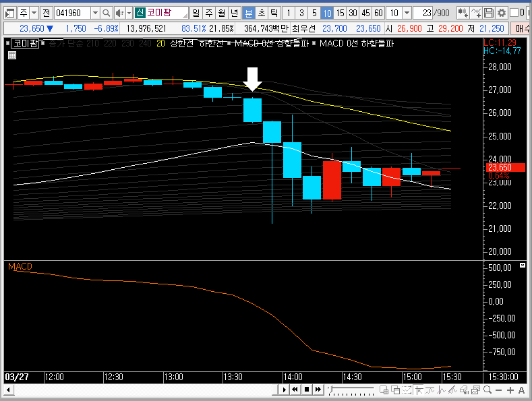The height and width of the screenshot is (401, 532).
Task: Click the 매수 buy button
Action: pyautogui.click(x=521, y=29)
